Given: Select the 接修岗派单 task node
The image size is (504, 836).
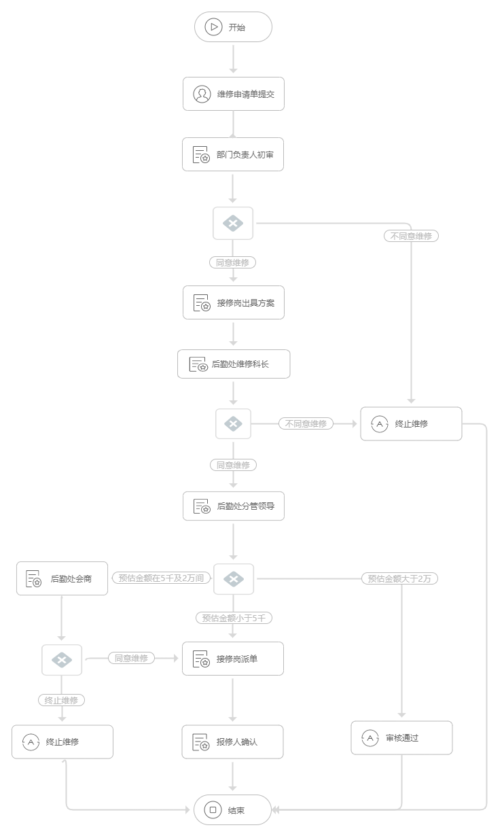Looking at the screenshot, I should click(233, 659).
